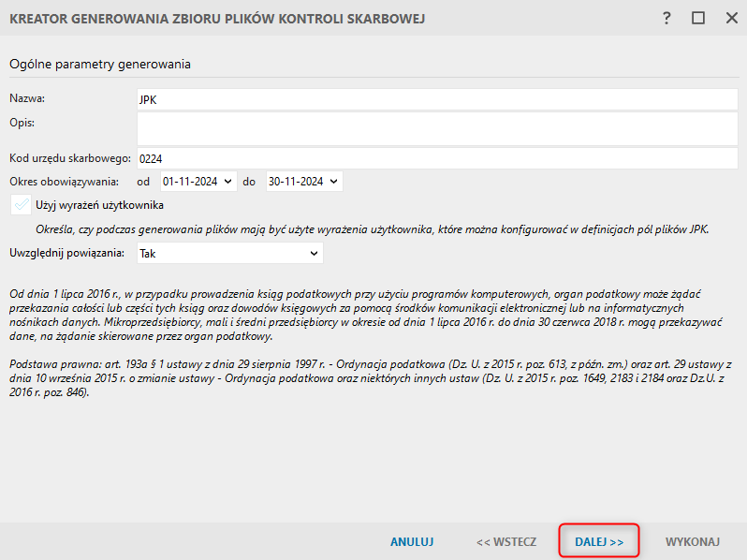Click the ANULUJ button
This screenshot has width=747, height=560.
tap(412, 542)
